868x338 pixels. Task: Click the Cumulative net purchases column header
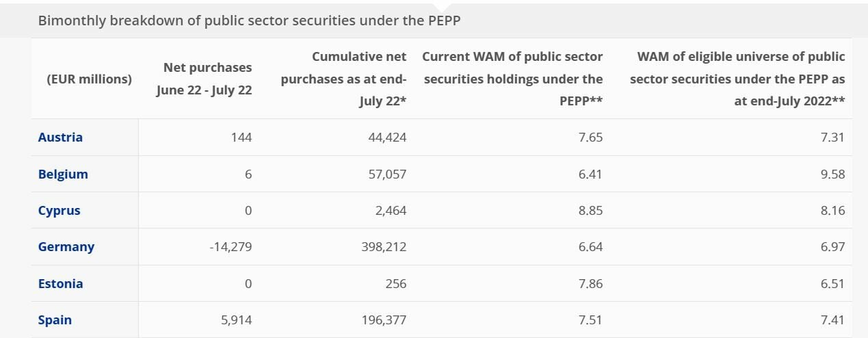click(x=343, y=79)
